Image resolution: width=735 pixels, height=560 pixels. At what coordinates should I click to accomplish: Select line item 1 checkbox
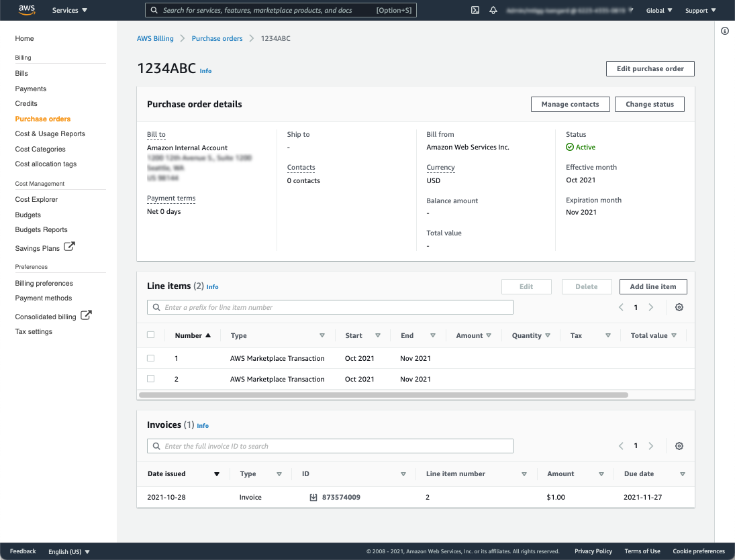pyautogui.click(x=150, y=358)
